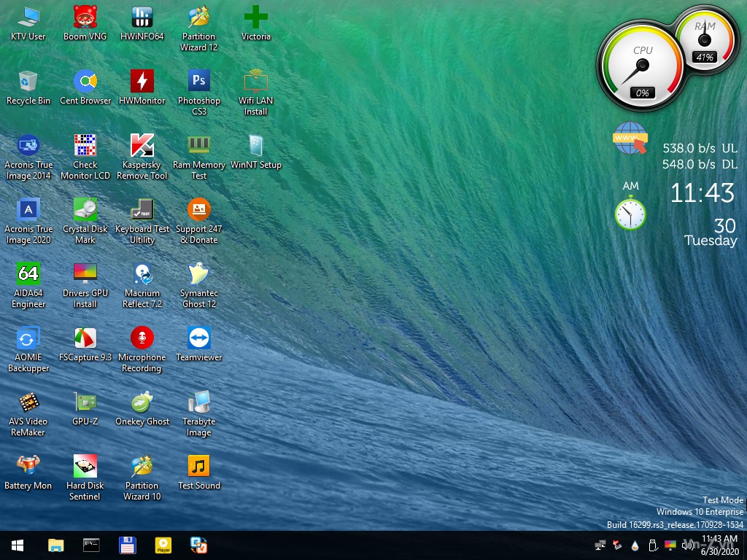Open Partition Wizard 12 icon

(198, 17)
